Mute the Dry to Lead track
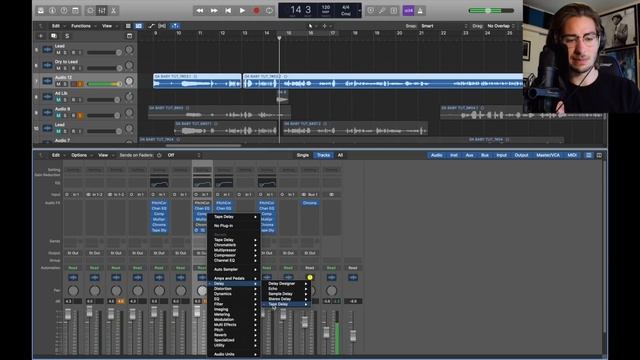 click(58, 68)
